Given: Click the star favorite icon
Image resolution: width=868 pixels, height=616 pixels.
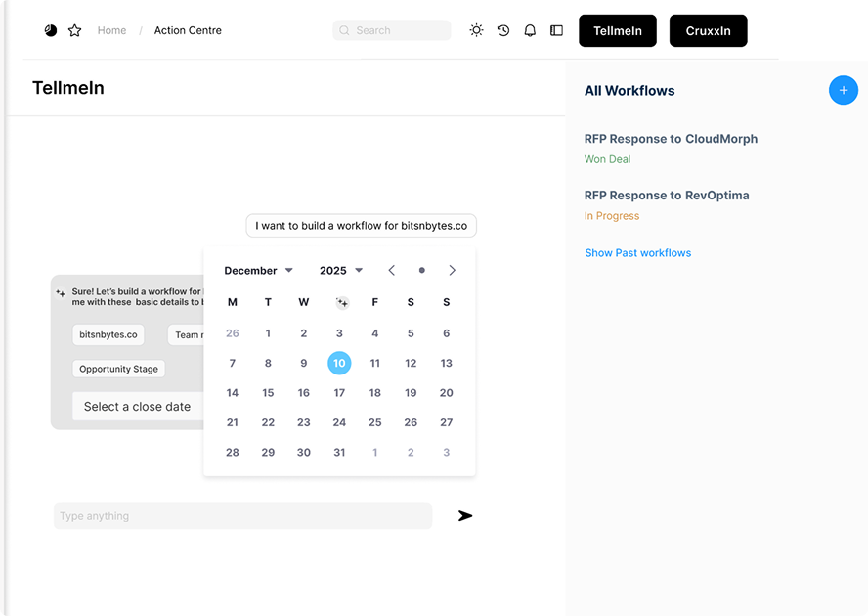Looking at the screenshot, I should (74, 30).
